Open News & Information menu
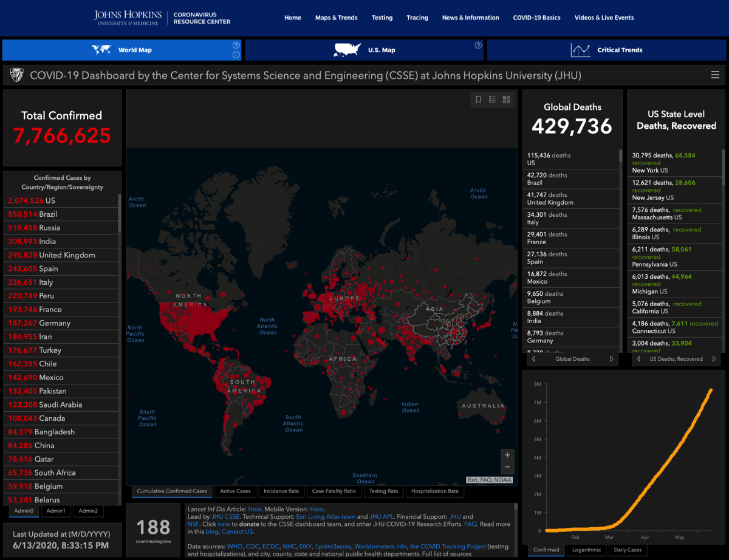729x560 pixels. (471, 18)
